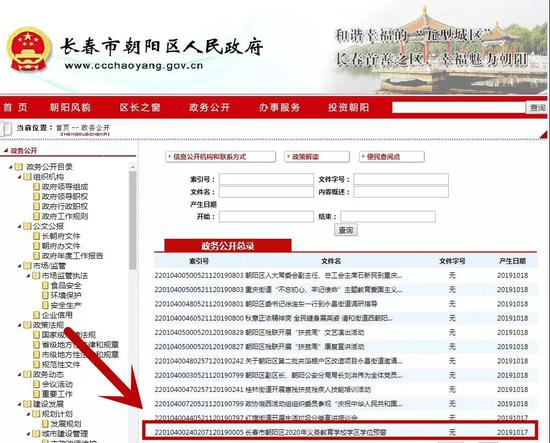Collapse the 市场监管 node arrow
The width and height of the screenshot is (550, 443).
coord(20,266)
